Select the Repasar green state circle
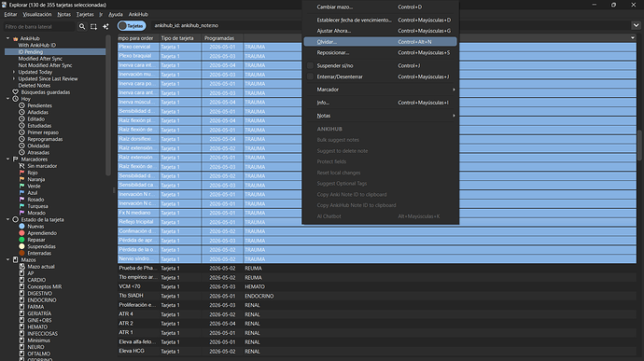Viewport: 644px width, 361px height. [x=21, y=240]
